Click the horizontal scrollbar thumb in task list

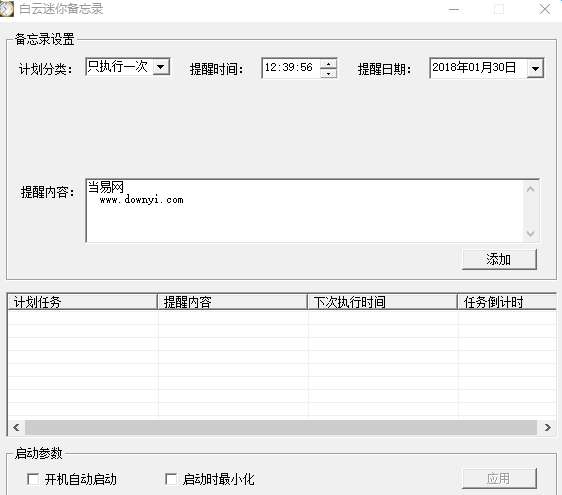pyautogui.click(x=281, y=427)
